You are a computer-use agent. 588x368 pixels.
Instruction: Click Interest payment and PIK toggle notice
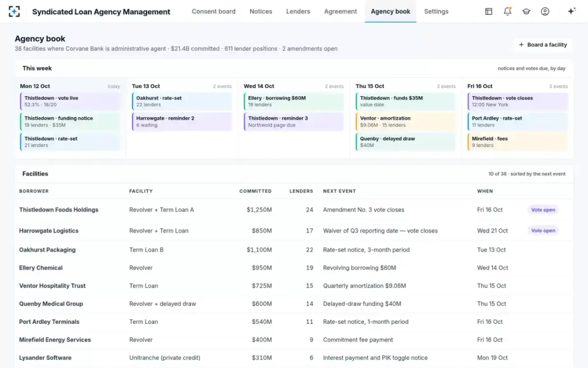point(375,358)
